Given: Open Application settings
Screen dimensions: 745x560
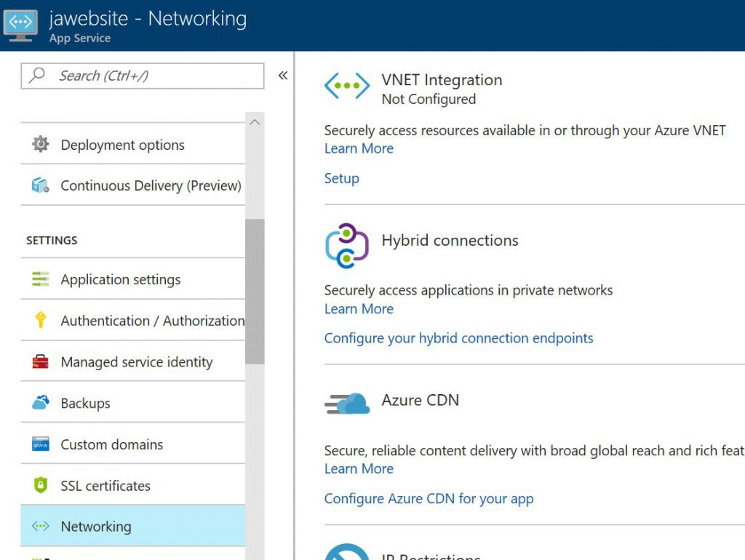Looking at the screenshot, I should (133, 279).
